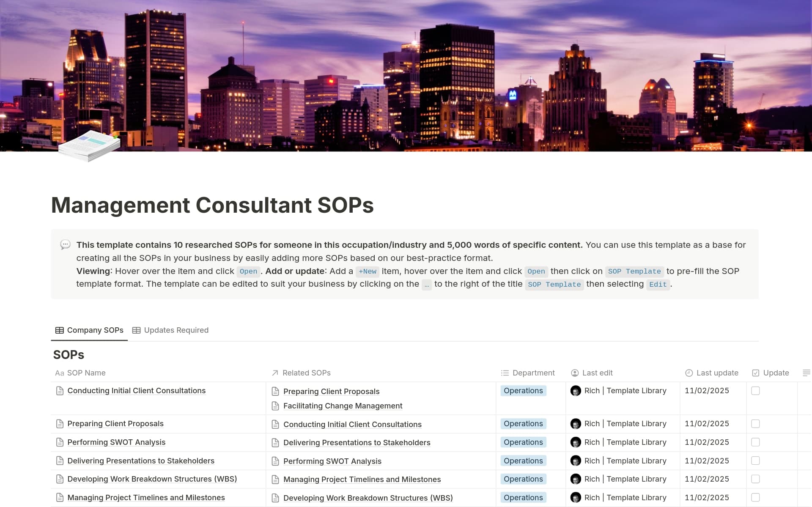Open related SOP Facilitating Change Management
The image size is (812, 507).
click(x=343, y=406)
